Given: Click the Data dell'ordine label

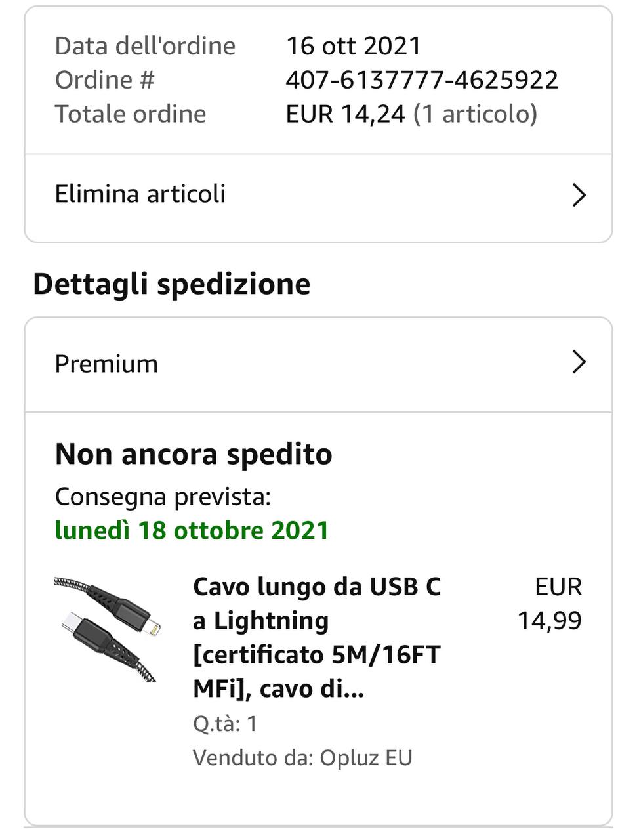Looking at the screenshot, I should pyautogui.click(x=145, y=46).
